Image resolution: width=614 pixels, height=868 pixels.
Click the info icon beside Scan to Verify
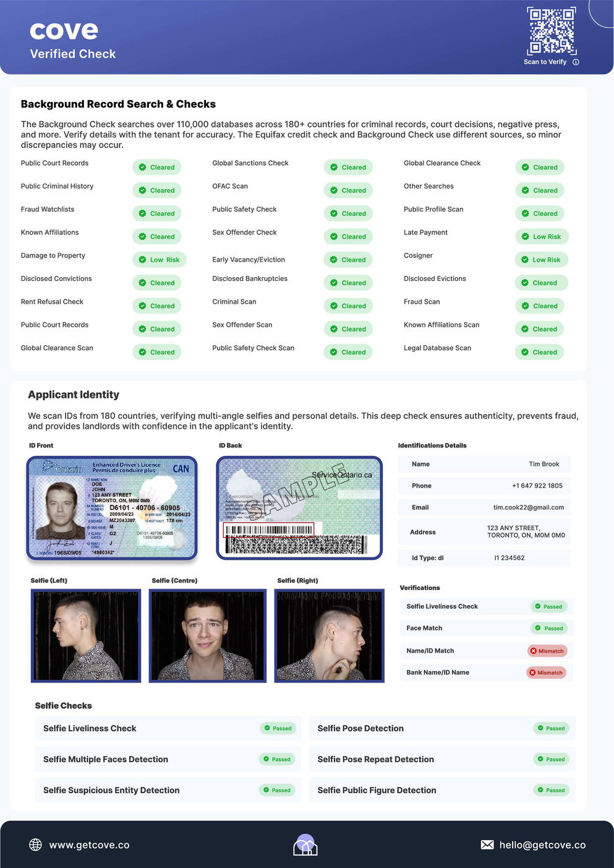tap(576, 62)
